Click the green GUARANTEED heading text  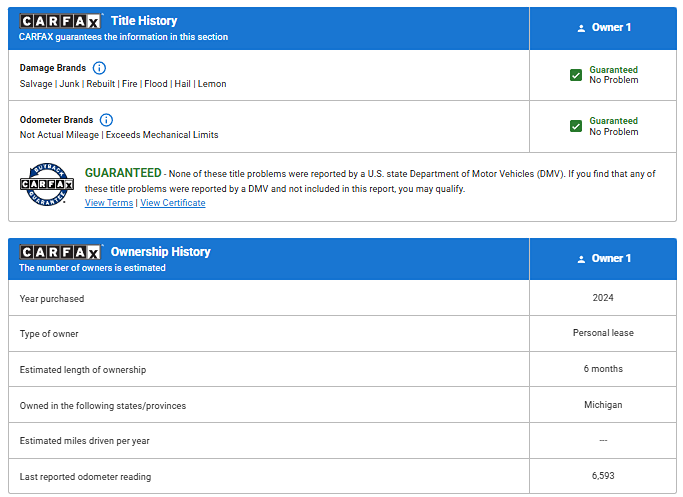(122, 173)
